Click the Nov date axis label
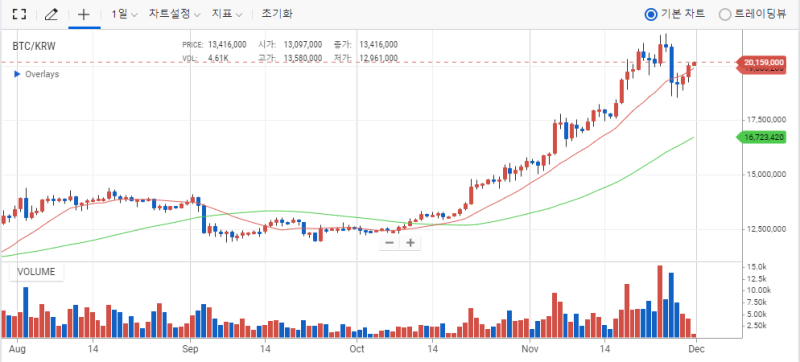800x362 pixels. pos(530,349)
